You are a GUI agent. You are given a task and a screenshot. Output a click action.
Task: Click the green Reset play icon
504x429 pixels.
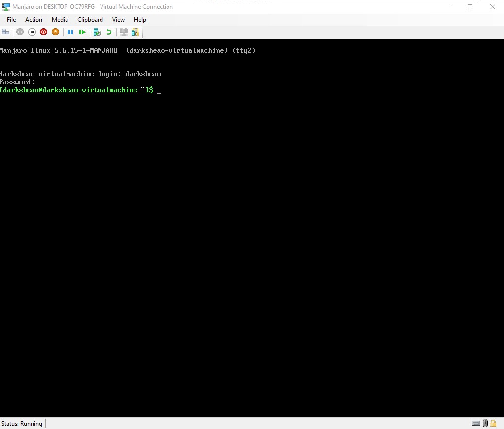click(82, 32)
